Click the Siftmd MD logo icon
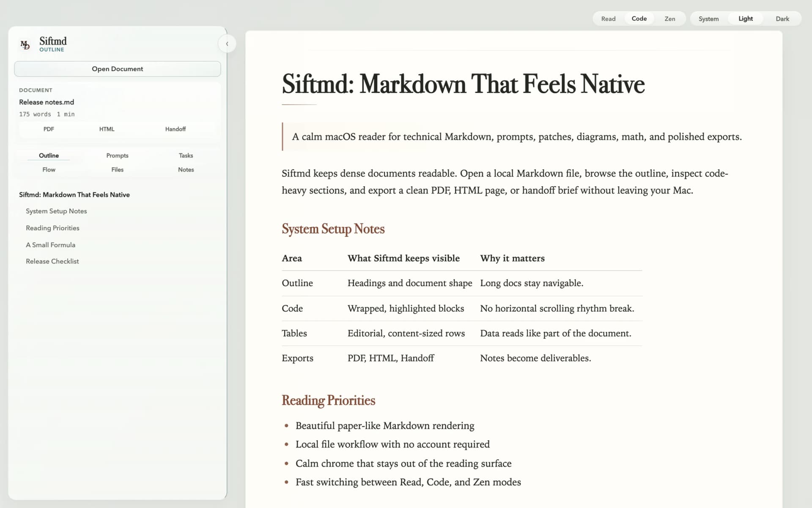Screen dimensions: 812x508 [x=25, y=44]
